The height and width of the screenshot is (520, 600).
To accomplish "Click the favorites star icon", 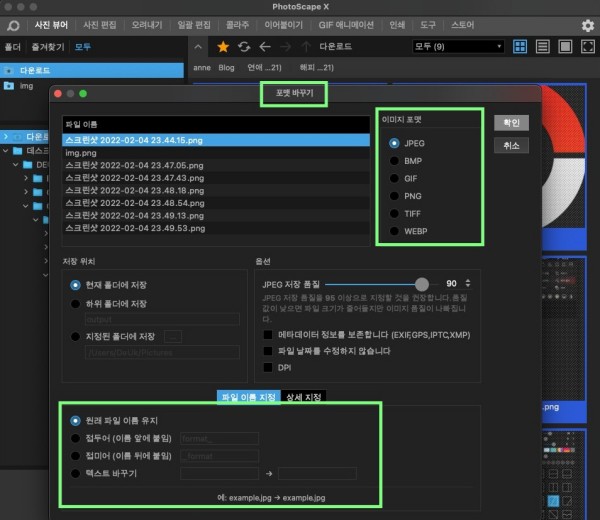I will (x=223, y=46).
